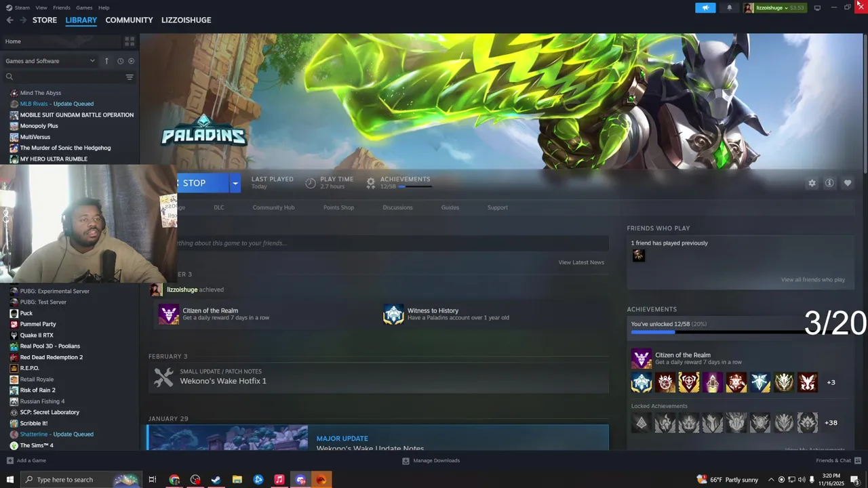Viewport: 868px width, 488px height.
Task: Go back using the left arrow
Action: pos(9,20)
